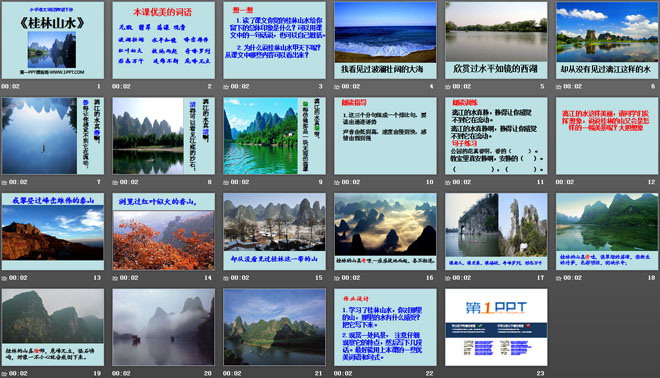This screenshot has height=378, width=660.
Task: Click the transition star icon under slide 14
Action: (x=115, y=278)
